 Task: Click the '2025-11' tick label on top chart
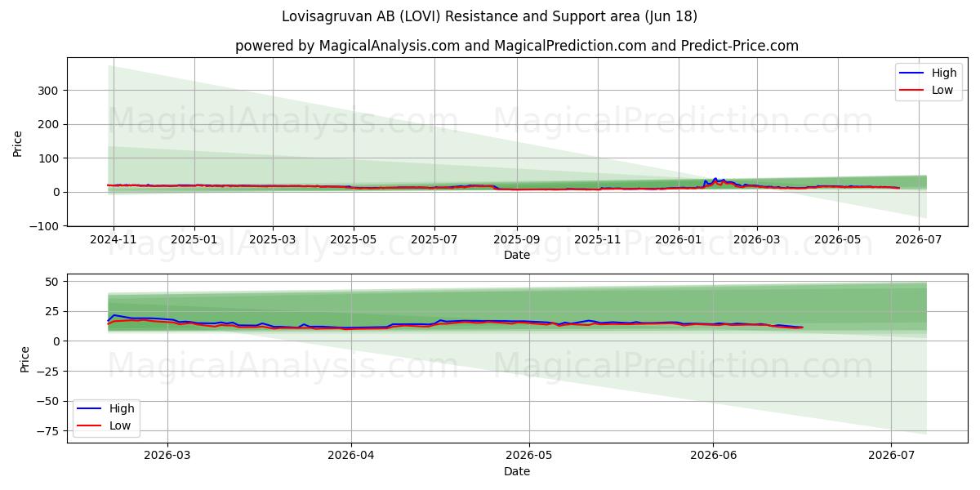click(x=598, y=239)
